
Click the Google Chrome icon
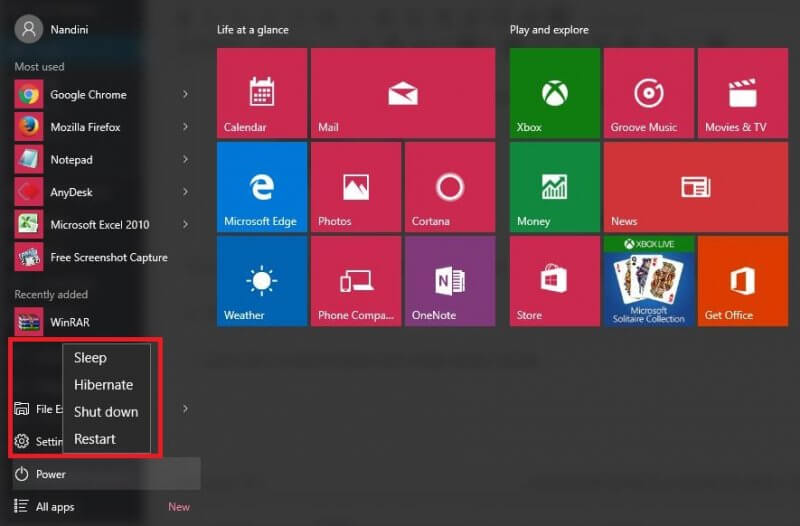[x=29, y=94]
